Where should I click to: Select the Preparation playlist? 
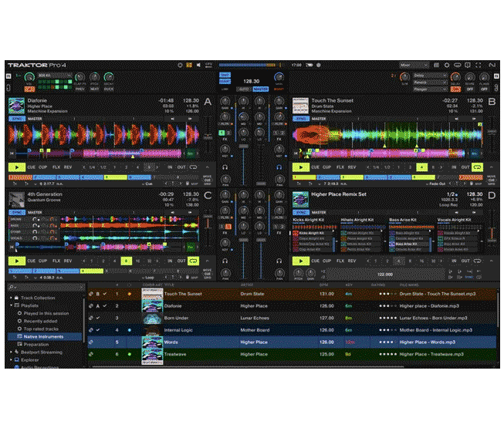coord(36,345)
